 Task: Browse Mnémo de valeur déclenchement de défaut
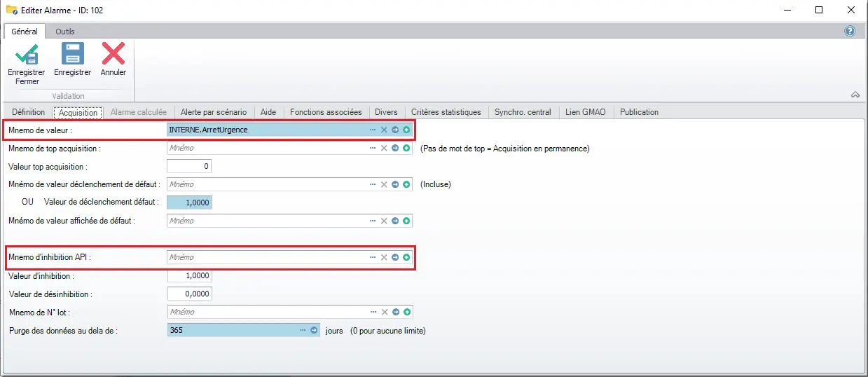point(373,184)
